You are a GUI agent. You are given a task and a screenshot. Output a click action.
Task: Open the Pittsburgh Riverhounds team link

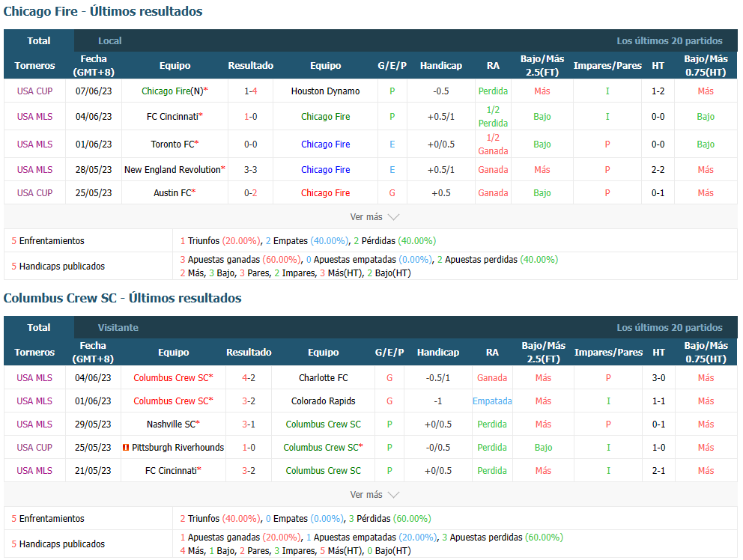pos(178,447)
